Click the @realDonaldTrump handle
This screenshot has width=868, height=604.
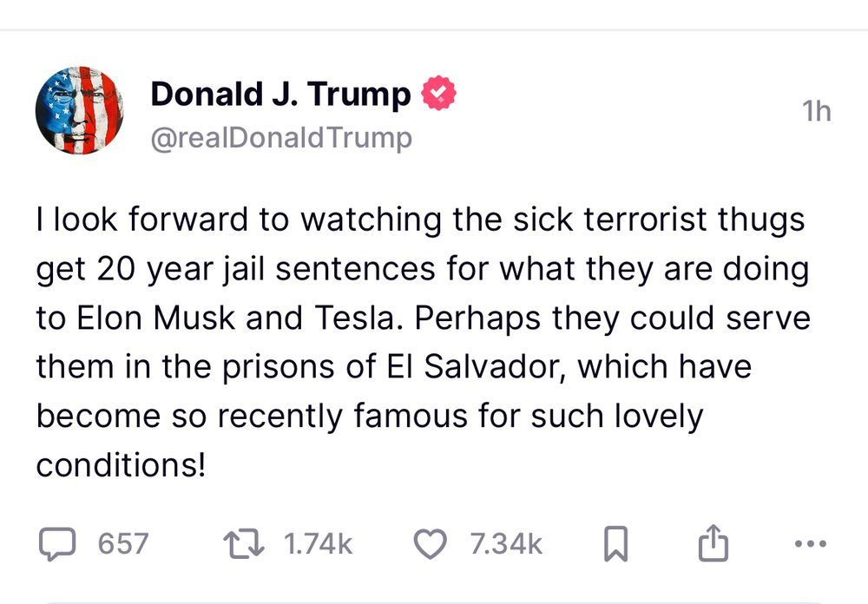tap(277, 135)
